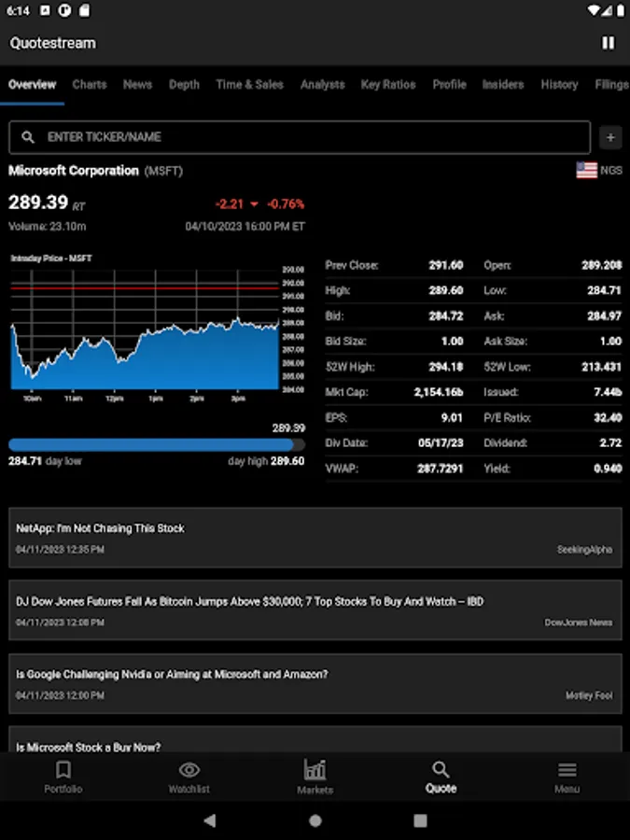Tap the MSFT intraday price chart
630x840 pixels.
tap(158, 327)
